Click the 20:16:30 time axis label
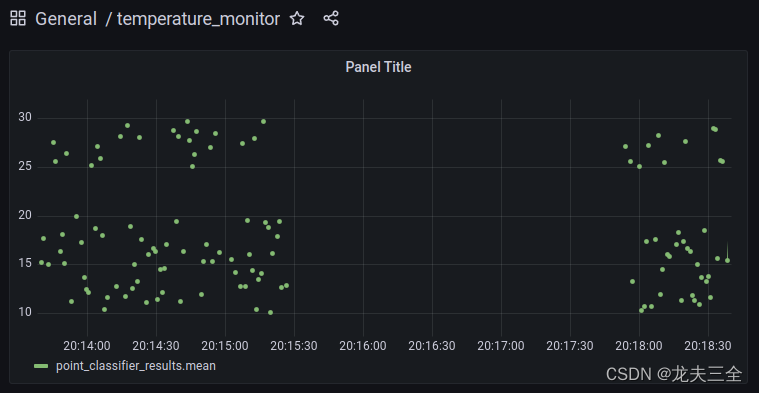 point(432,346)
